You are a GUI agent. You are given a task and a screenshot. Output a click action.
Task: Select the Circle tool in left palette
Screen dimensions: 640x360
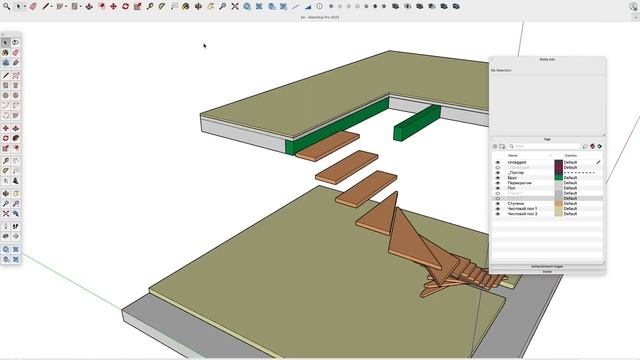point(6,95)
